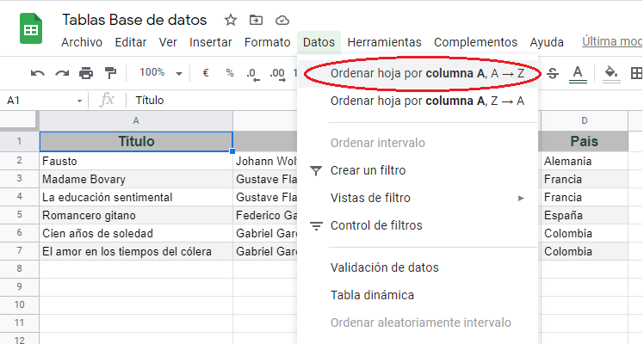Image resolution: width=644 pixels, height=344 pixels.
Task: Star the document Tablas Base de datos
Action: click(230, 20)
